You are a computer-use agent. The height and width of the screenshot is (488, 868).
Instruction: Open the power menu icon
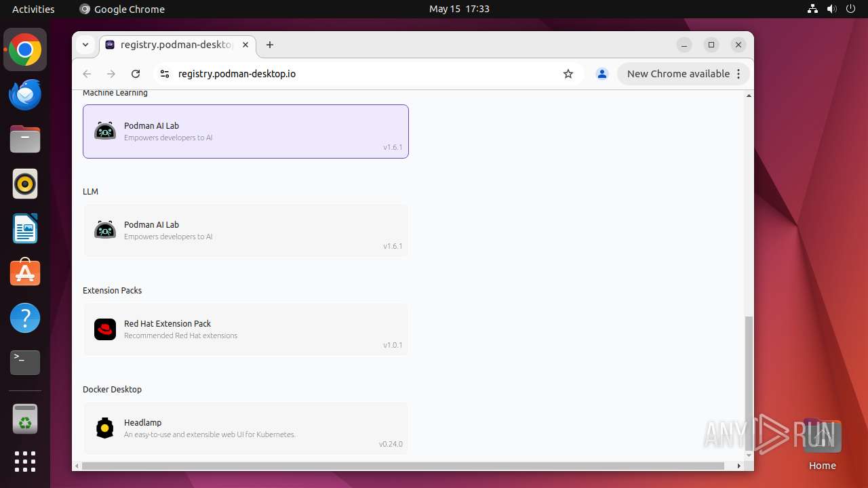coord(852,9)
